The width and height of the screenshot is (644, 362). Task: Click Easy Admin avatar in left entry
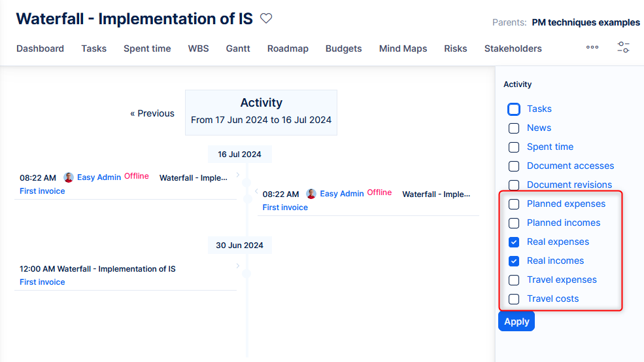(x=69, y=177)
